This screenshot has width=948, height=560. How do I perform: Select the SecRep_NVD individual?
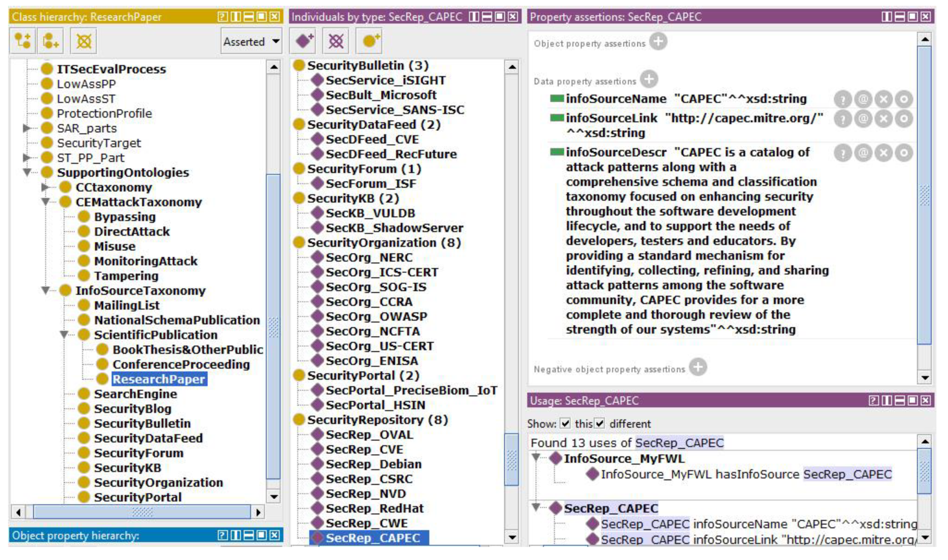pyautogui.click(x=365, y=494)
